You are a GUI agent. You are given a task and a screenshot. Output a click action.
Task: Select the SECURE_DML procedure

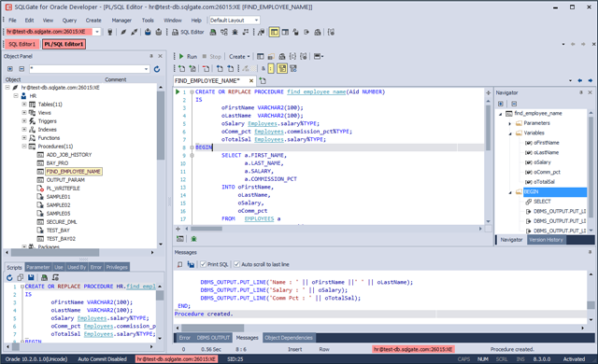click(62, 221)
